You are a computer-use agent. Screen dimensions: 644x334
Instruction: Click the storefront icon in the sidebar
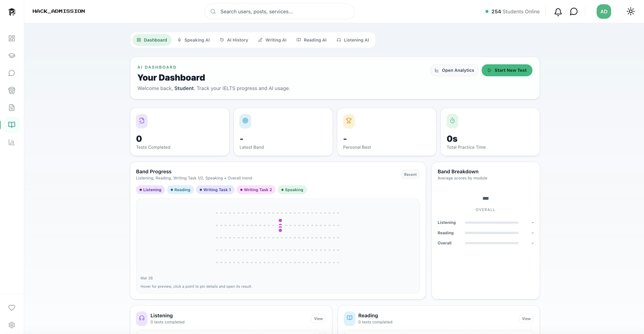click(x=12, y=90)
